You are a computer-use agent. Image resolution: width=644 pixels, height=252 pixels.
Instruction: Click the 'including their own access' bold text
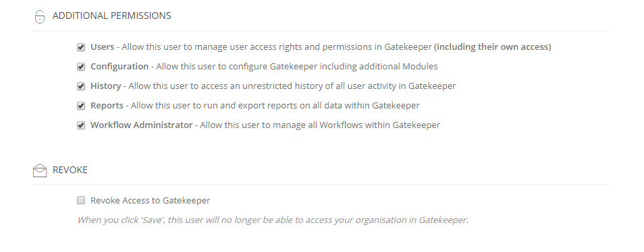pyautogui.click(x=492, y=46)
